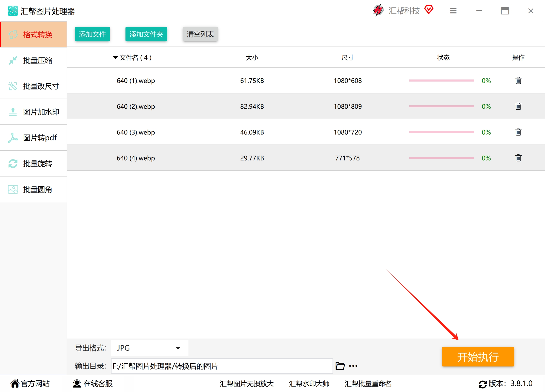This screenshot has width=545, height=392.
Task: Click the 在线客服 headset icon
Action: [77, 384]
